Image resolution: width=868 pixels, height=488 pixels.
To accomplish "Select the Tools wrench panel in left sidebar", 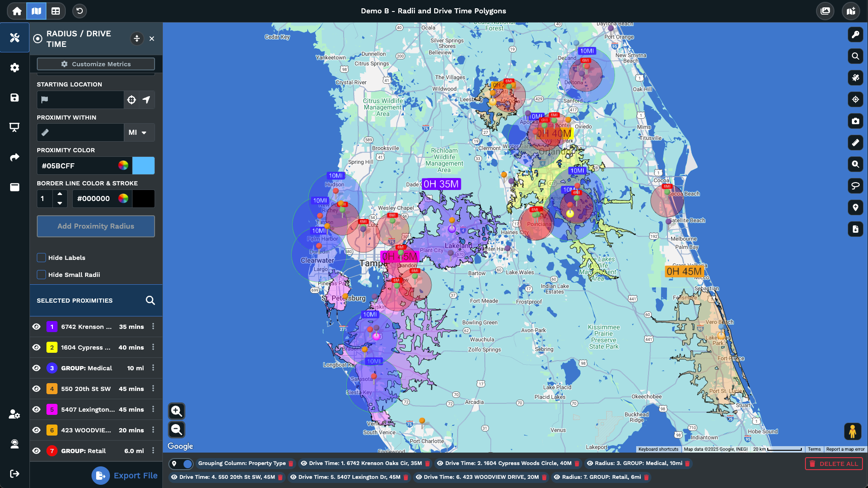I will point(14,38).
